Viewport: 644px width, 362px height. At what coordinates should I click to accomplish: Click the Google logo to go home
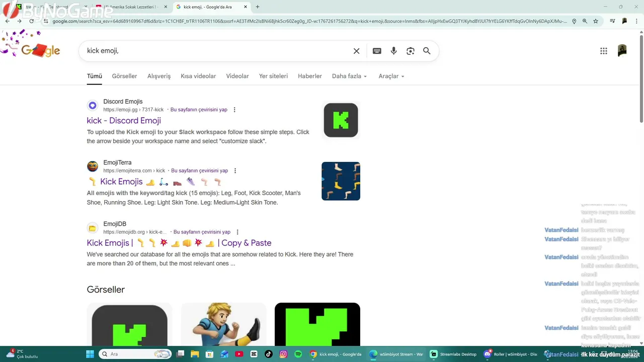[40, 50]
